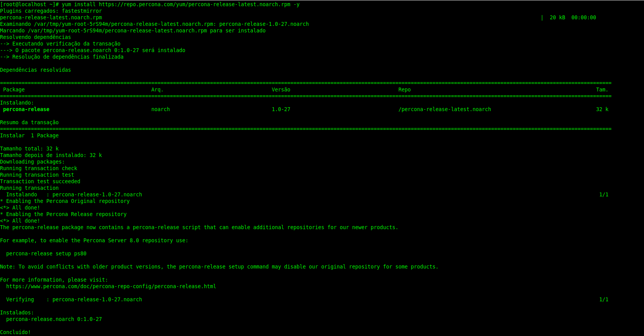Click '32 k' size in table row
Image resolution: width=644 pixels, height=336 pixels.
click(602, 109)
